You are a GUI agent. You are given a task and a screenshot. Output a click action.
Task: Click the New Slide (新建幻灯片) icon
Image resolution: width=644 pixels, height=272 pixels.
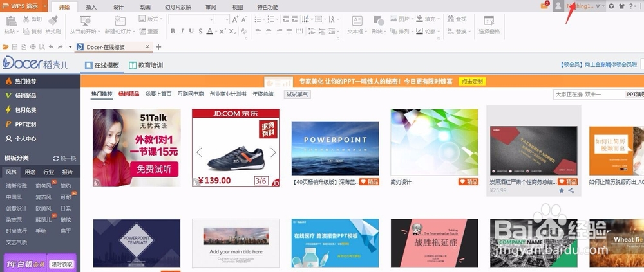pyautogui.click(x=120, y=21)
